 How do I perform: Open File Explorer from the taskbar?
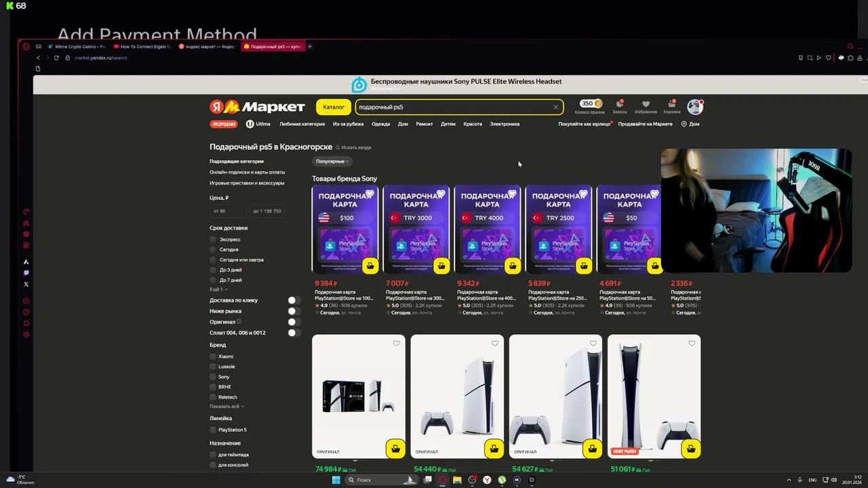457,480
